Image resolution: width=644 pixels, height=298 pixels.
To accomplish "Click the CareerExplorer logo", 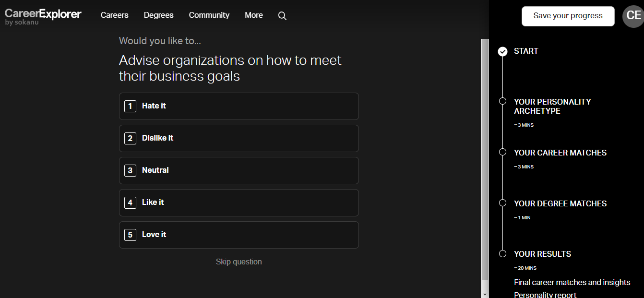I will coord(43,16).
